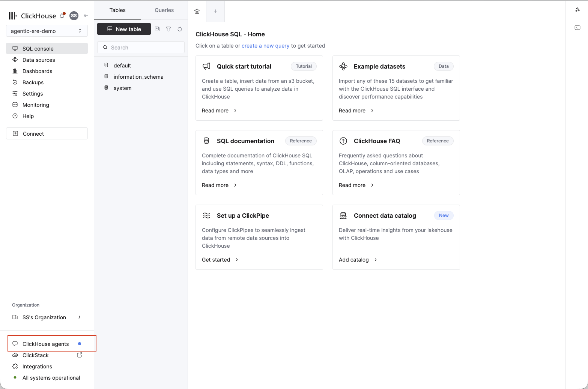Screen dimensions: 588x389
Task: Click Read more on Example datasets
Action: [x=356, y=111]
